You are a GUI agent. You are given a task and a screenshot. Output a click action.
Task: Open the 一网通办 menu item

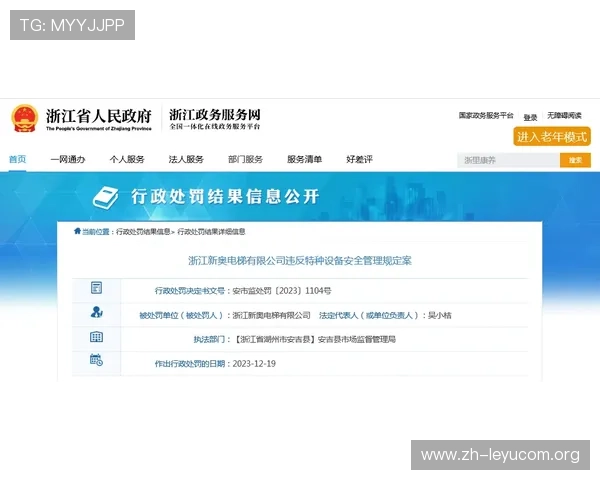point(68,159)
